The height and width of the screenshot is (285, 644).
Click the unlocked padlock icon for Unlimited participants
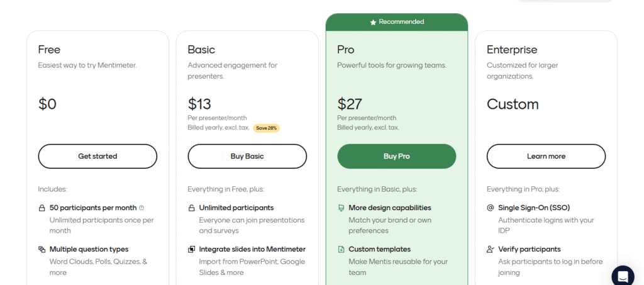coord(191,208)
